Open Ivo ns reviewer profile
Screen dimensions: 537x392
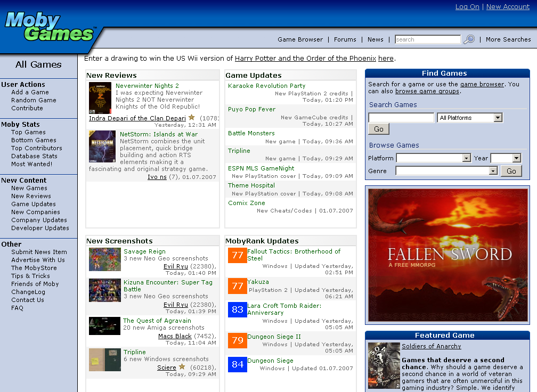157,177
